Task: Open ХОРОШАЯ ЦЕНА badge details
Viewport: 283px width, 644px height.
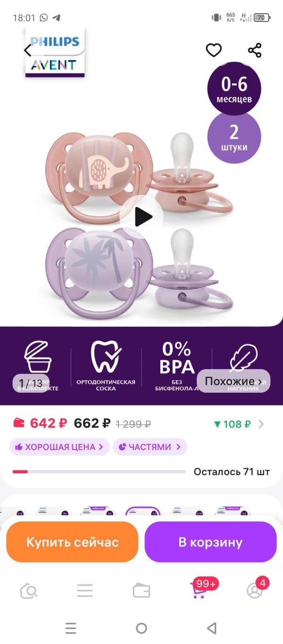Action: 59,447
